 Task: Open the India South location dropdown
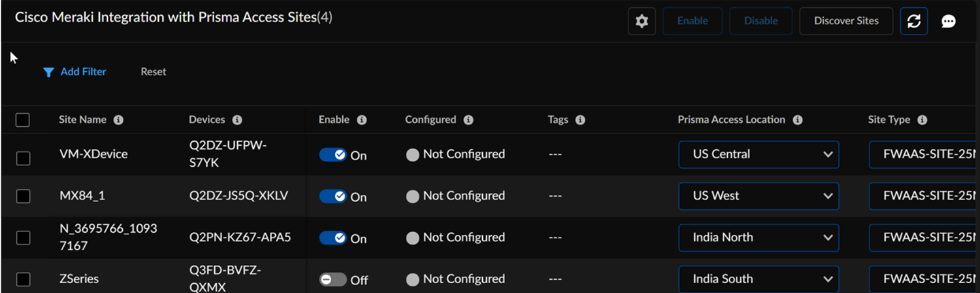(x=759, y=279)
